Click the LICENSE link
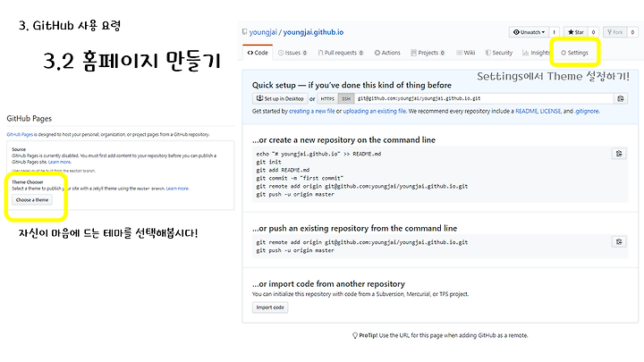644x362 pixels. [550, 111]
